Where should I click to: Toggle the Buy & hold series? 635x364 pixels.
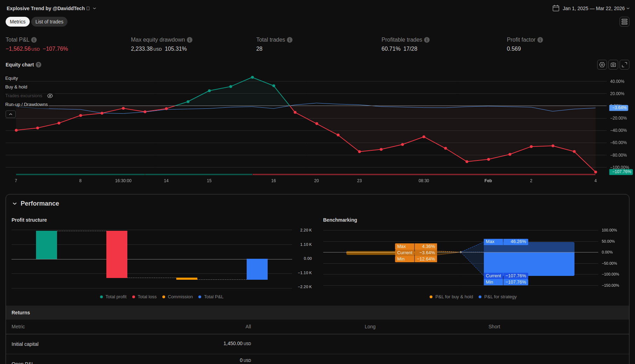[x=16, y=87]
